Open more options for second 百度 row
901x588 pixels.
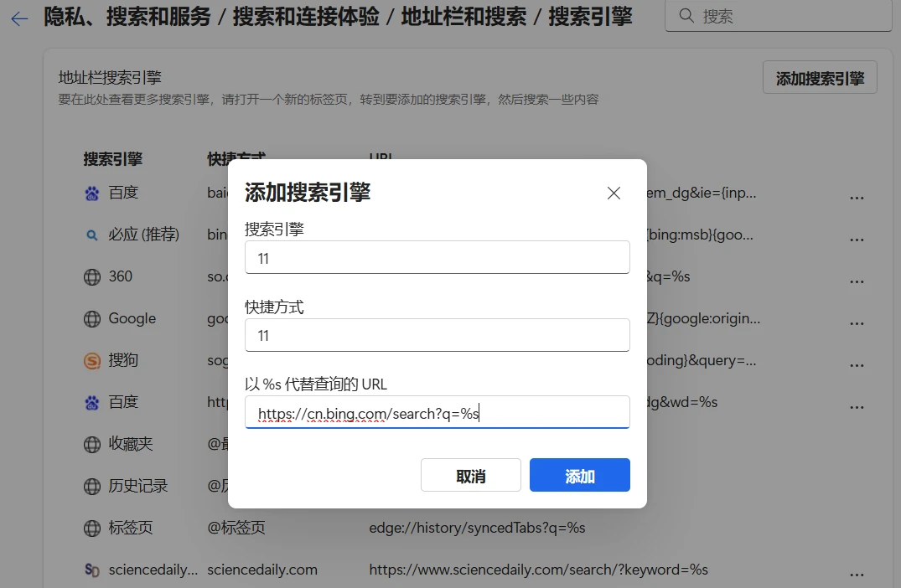(857, 408)
